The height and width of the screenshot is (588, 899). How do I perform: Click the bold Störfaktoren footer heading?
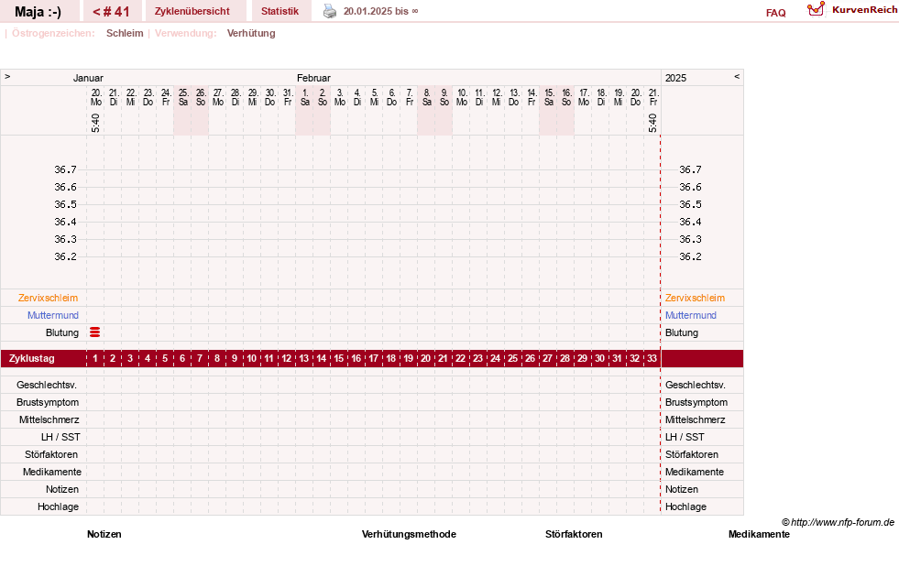[x=574, y=534]
